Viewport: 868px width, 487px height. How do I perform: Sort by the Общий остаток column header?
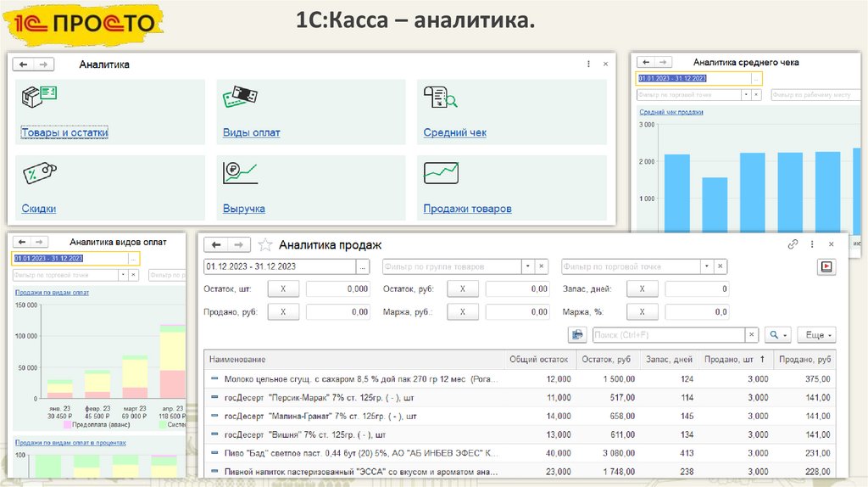pyautogui.click(x=540, y=359)
